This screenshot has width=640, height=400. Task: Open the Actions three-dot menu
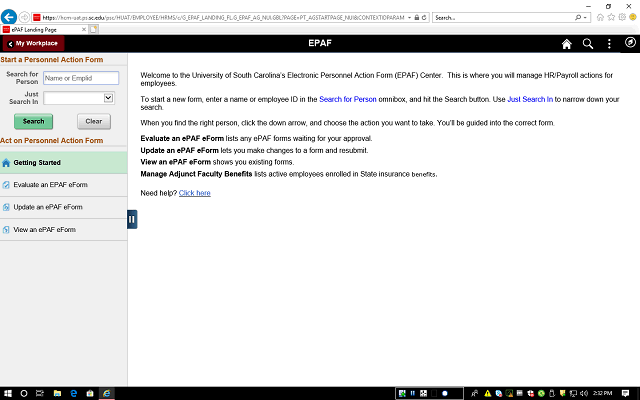[609, 44]
